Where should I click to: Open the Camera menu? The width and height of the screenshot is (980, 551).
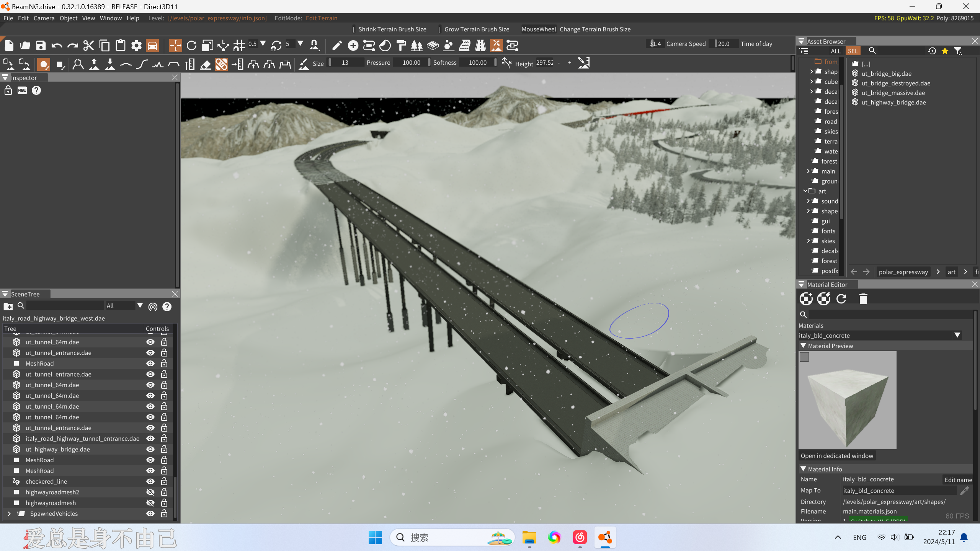pos(44,18)
